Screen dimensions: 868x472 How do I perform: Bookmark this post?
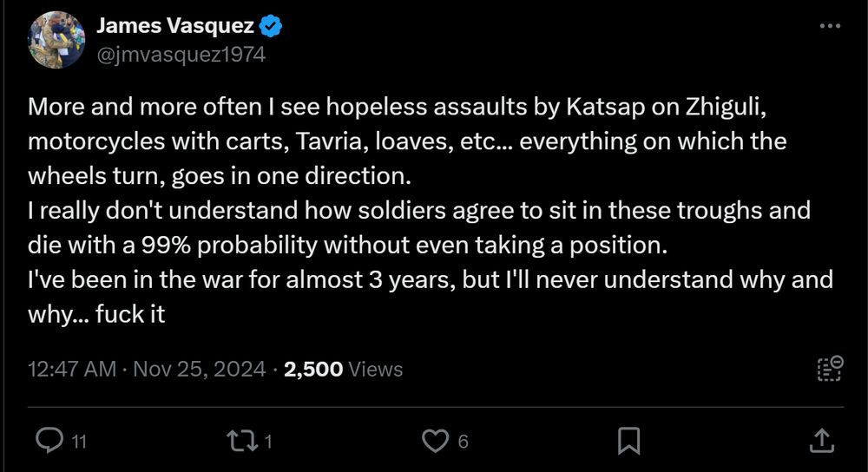(628, 441)
